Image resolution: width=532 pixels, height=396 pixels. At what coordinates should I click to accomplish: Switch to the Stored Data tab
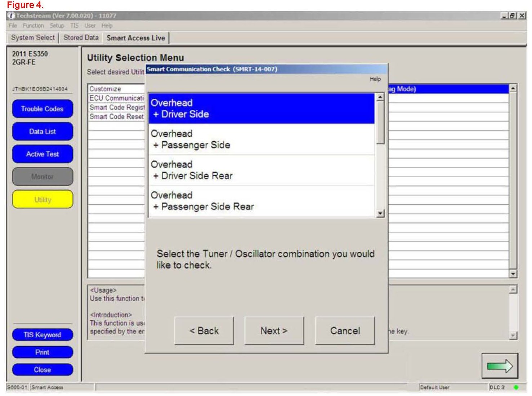click(81, 38)
